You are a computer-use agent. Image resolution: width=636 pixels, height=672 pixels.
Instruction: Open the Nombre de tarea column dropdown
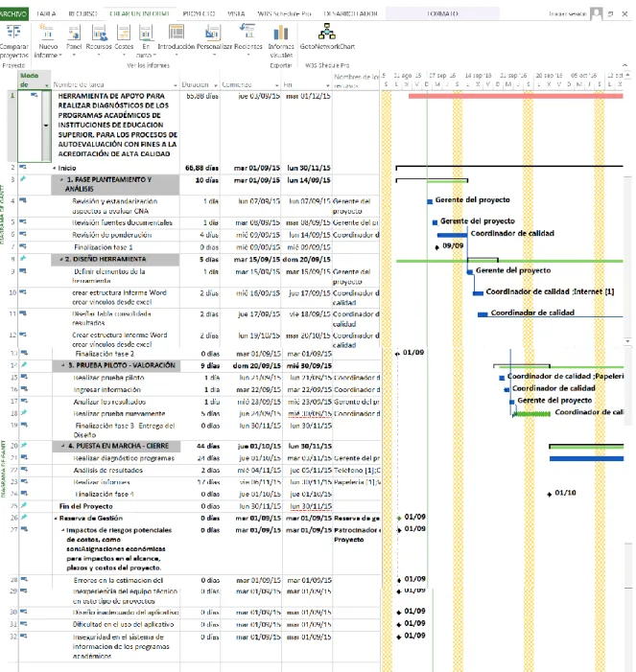[x=175, y=85]
